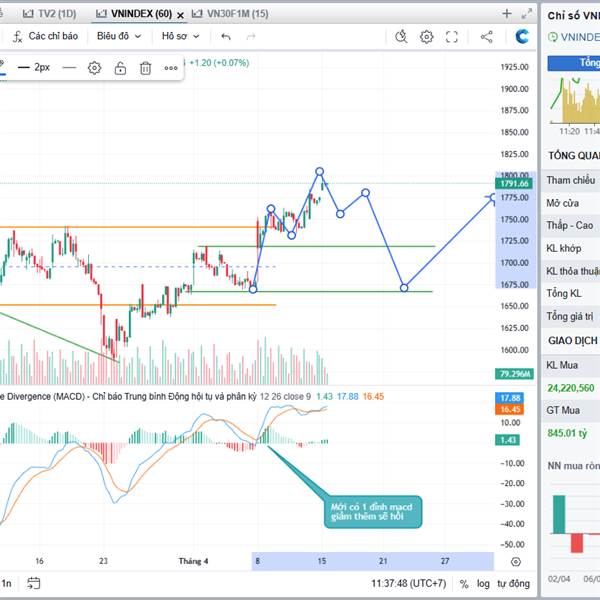Select the MACD callout note text
600x600 pixels.
[x=372, y=512]
